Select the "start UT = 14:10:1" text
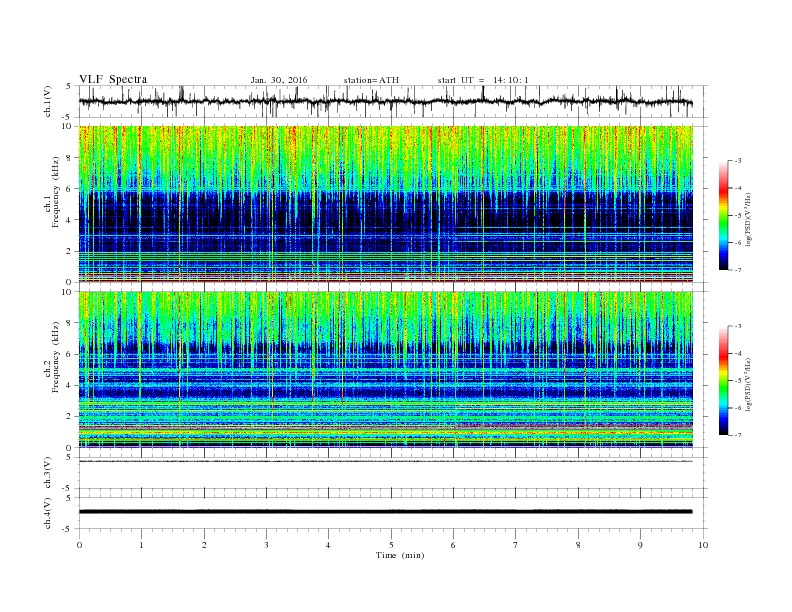 pos(483,80)
